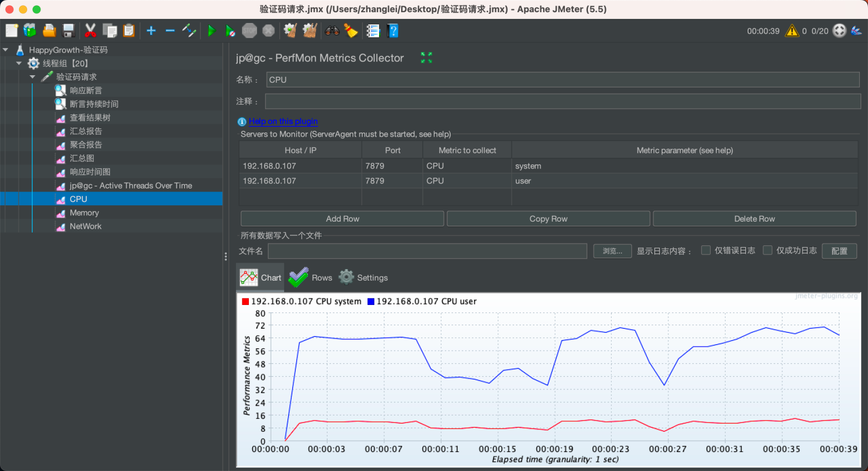Click the 浏览... browse button
The width and height of the screenshot is (868, 471).
(x=612, y=251)
